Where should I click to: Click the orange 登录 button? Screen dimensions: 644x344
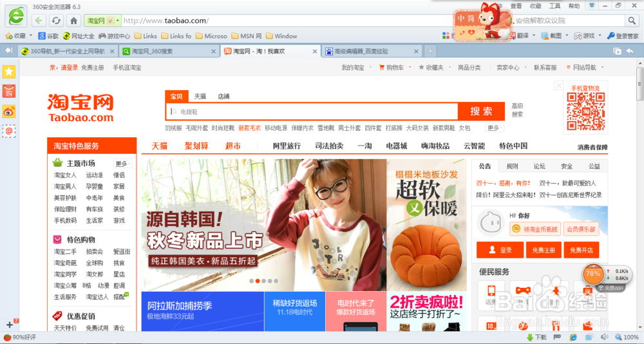point(500,250)
